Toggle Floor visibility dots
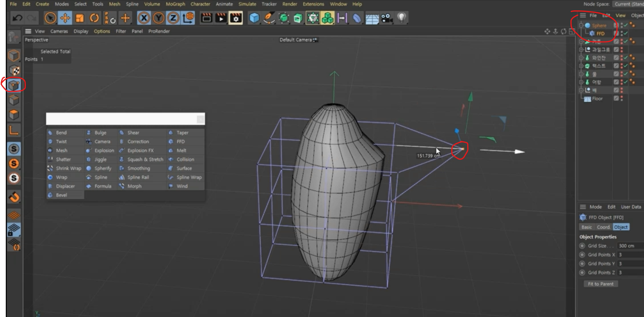Viewport: 644px width, 317px height. click(622, 99)
